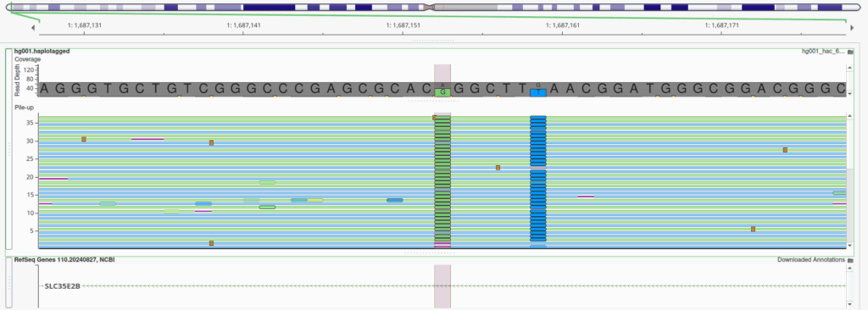Select the hg001.haplotagged track title

[x=42, y=51]
